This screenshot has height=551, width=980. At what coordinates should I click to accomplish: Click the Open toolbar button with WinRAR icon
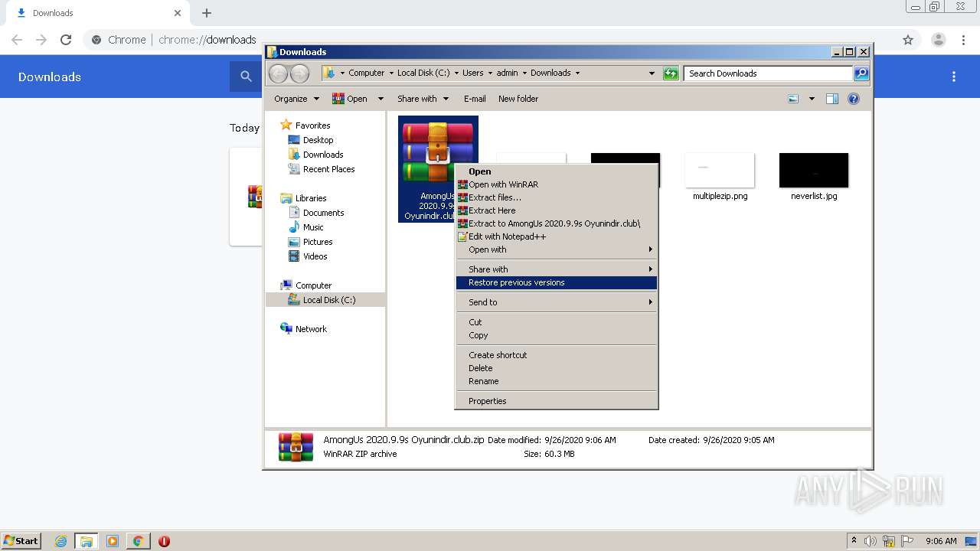pos(350,99)
